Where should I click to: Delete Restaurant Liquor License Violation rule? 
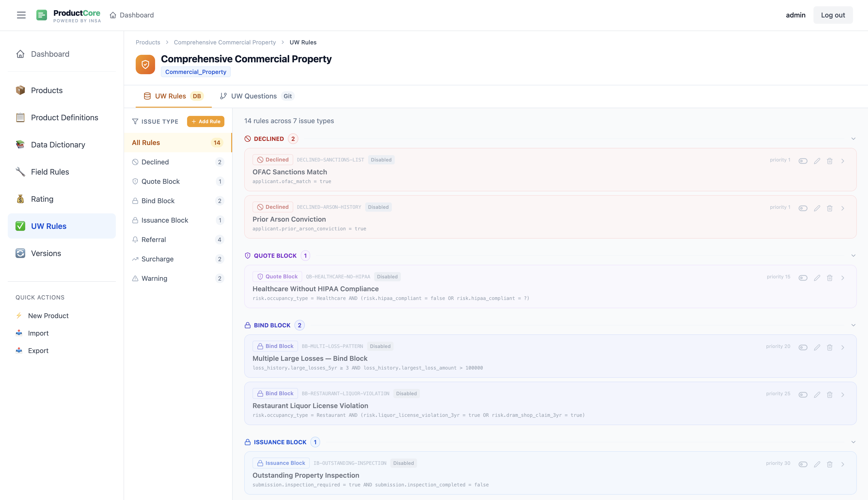click(829, 395)
